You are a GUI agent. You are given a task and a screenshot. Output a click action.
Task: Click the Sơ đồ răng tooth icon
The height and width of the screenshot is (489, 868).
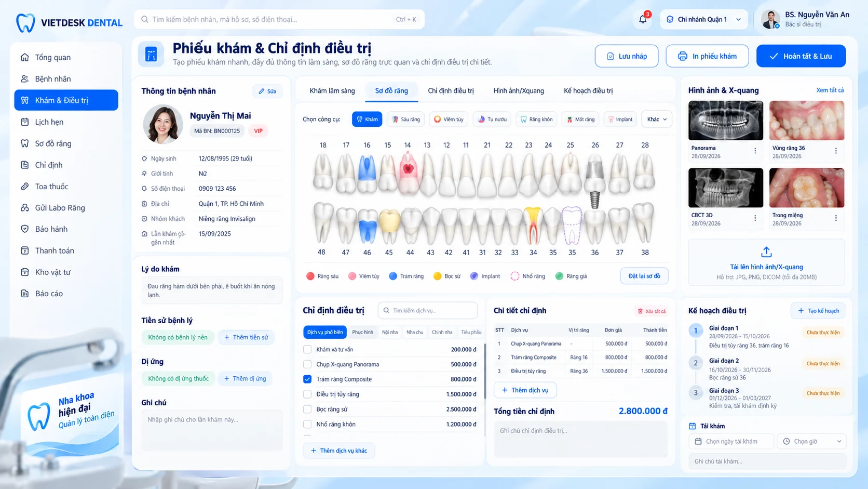click(x=24, y=143)
